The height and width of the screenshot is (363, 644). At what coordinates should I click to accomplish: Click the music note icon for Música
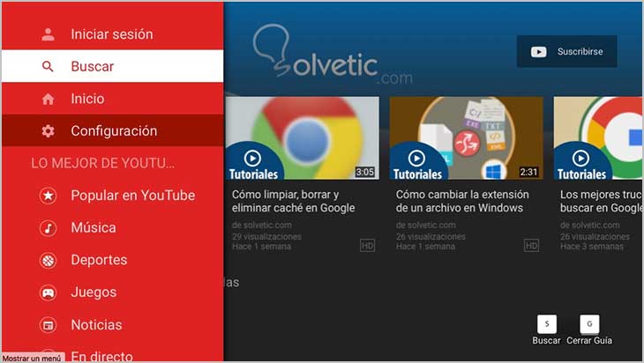tap(48, 228)
